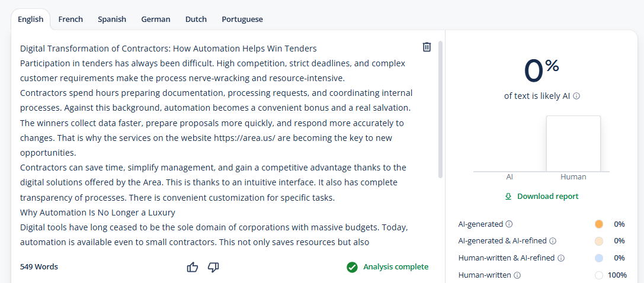Open the Dutch language tab
Screen dimensions: 644x283
(x=196, y=20)
